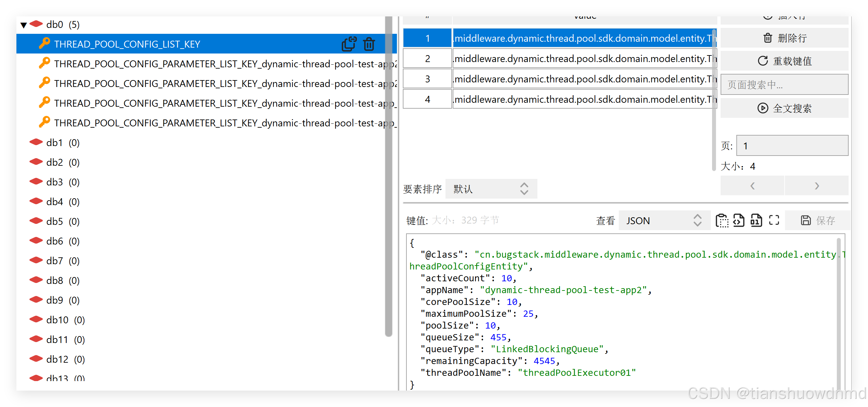Image resolution: width=868 pixels, height=407 pixels.
Task: Click the code-format file icon beside JSON
Action: 739,221
